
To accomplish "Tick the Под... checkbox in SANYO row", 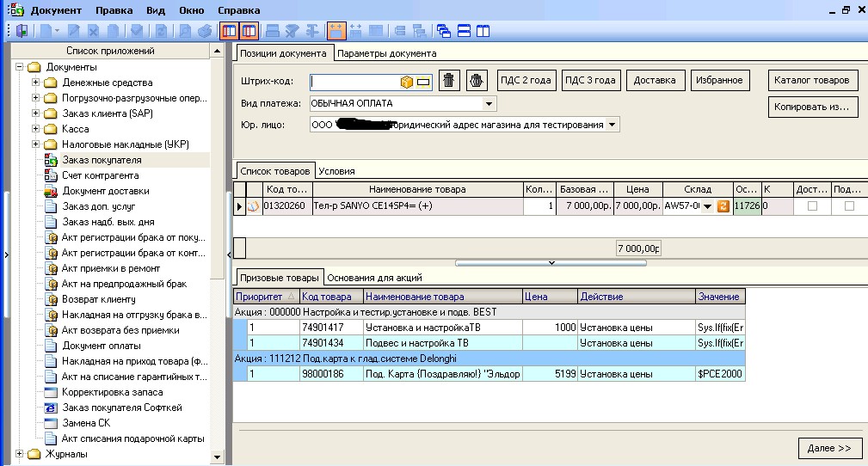I will (849, 205).
